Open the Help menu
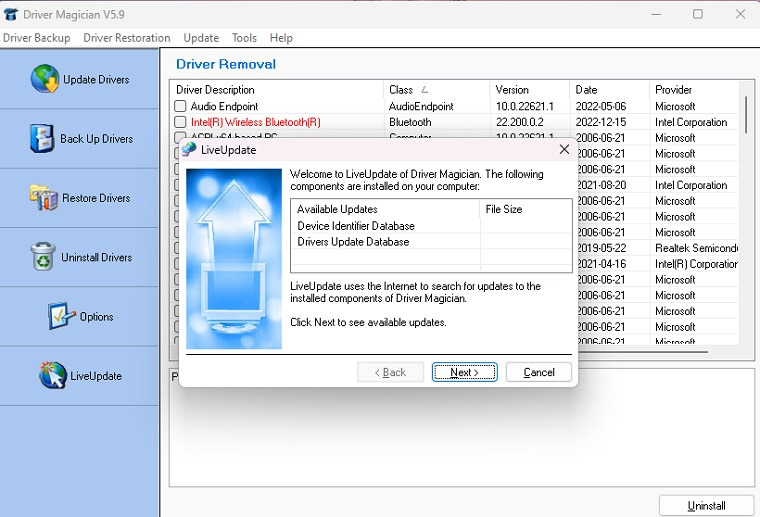 tap(281, 38)
